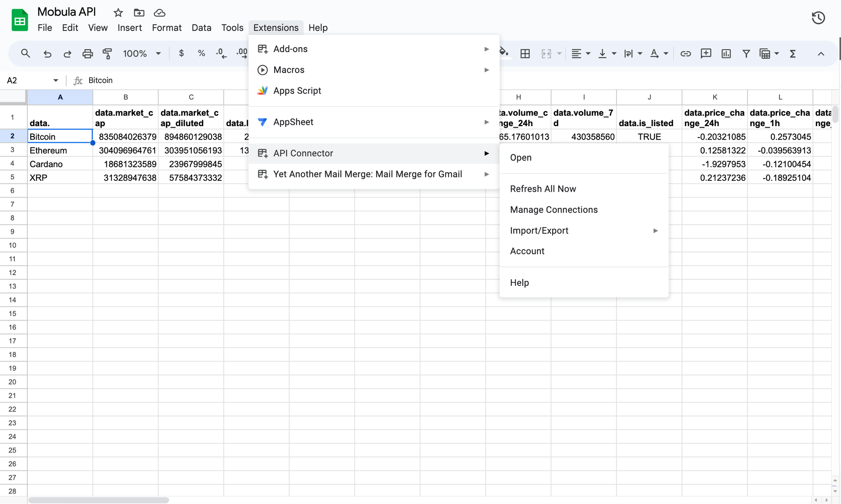Click the create filter funnel icon
This screenshot has width=841, height=504.
pyautogui.click(x=746, y=53)
